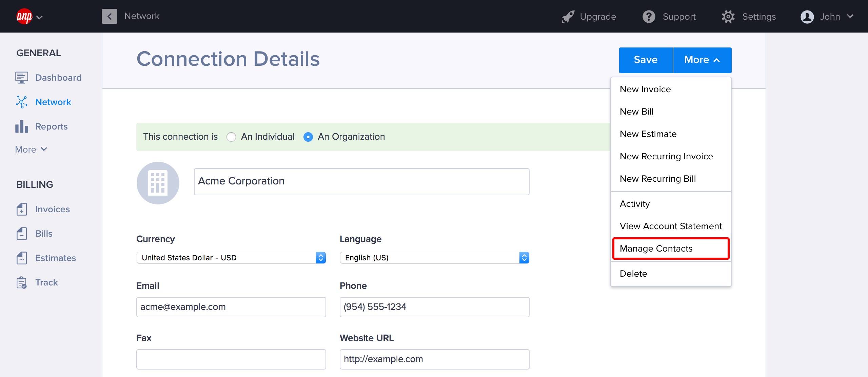Click the Invoices sidebar icon
The height and width of the screenshot is (377, 868).
coord(22,209)
